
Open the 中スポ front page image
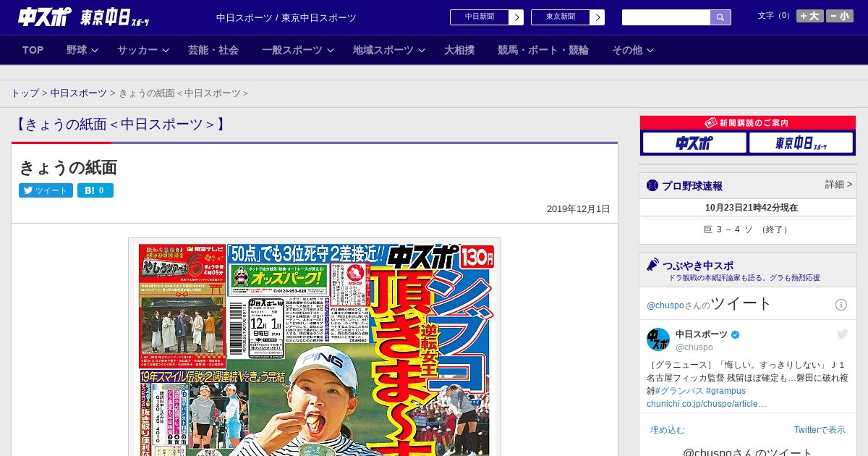315,347
